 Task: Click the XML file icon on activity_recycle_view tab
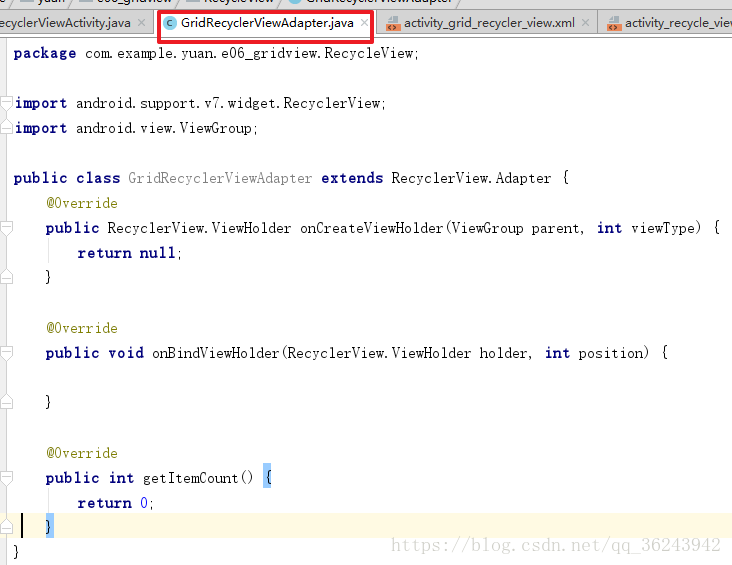coord(614,23)
